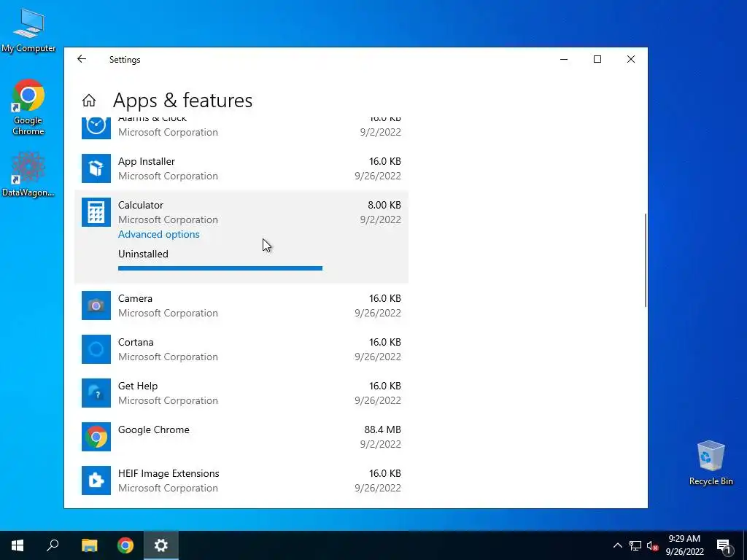Select the Cortana circle icon
747x560 pixels.
point(96,349)
